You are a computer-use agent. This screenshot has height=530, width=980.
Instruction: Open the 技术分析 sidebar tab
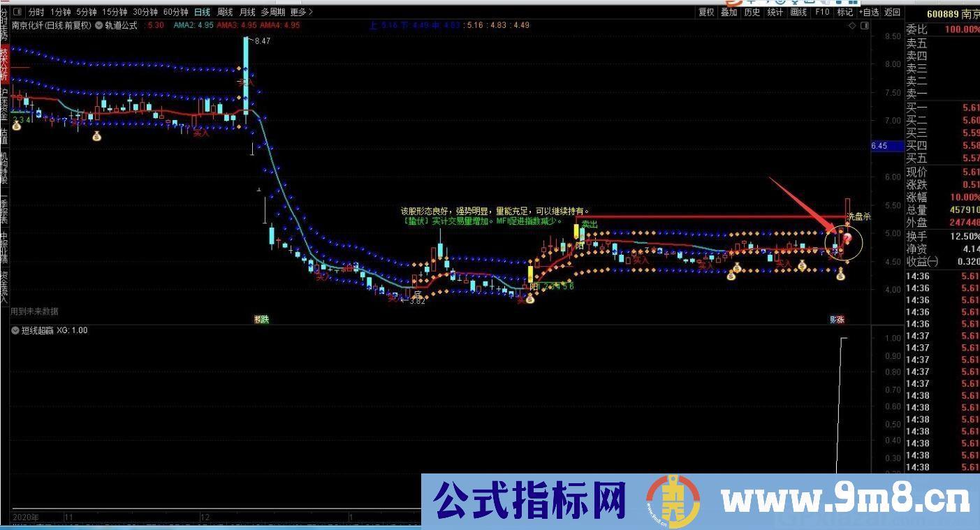point(4,65)
